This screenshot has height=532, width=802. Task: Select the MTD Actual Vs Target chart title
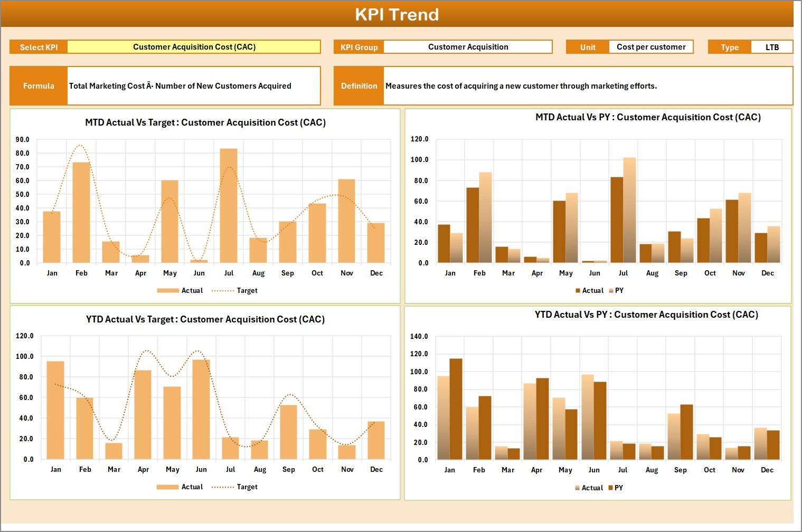click(x=205, y=122)
